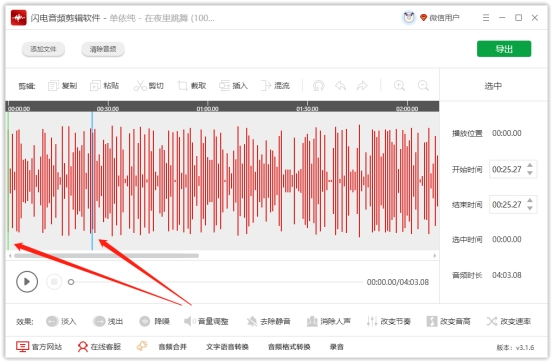The height and width of the screenshot is (364, 553).
Task: Apply the 降噪 noise reduction effect
Action: point(154,321)
